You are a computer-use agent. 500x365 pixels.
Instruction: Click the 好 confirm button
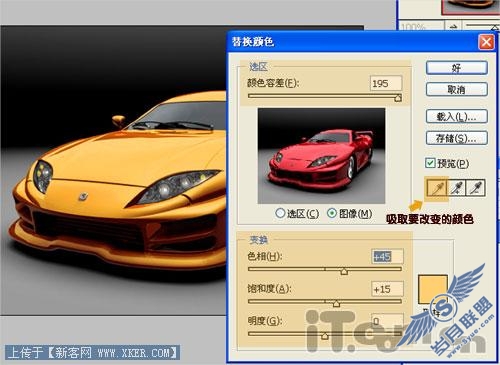457,68
